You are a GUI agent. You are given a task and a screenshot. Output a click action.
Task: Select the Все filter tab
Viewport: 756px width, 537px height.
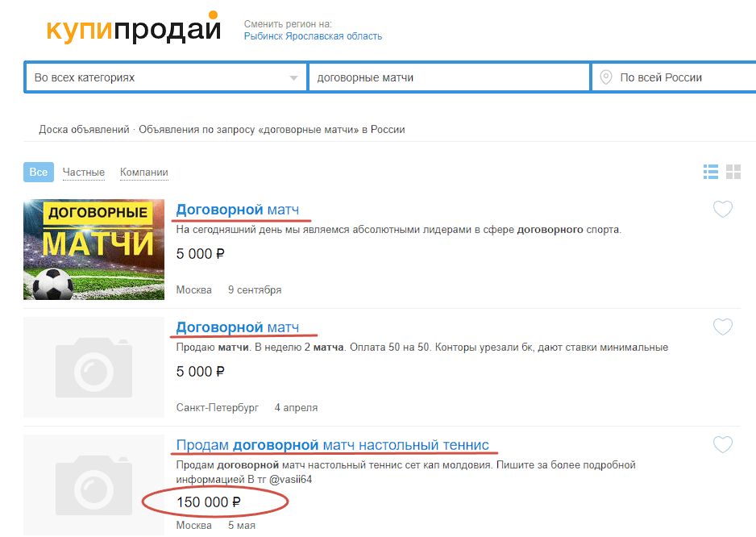(x=39, y=173)
